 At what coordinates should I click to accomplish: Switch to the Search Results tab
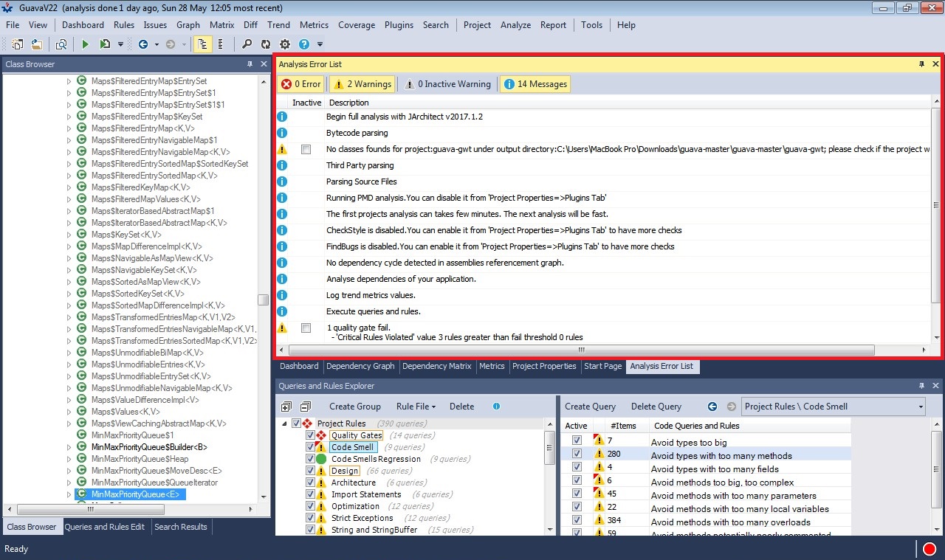point(181,527)
